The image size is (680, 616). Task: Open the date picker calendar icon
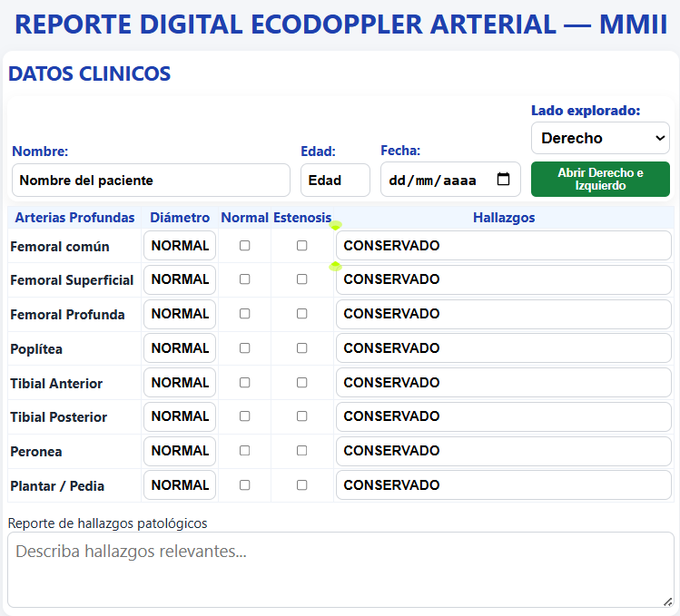click(x=504, y=180)
